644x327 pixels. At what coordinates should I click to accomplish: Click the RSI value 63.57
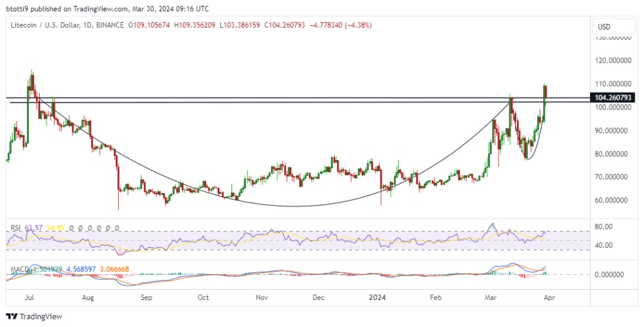coord(34,227)
